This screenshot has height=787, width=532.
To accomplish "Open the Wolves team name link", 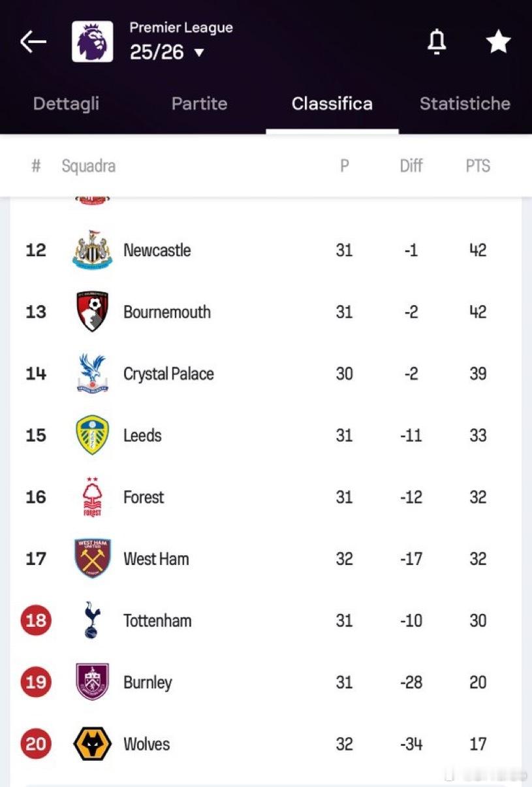I will point(146,744).
